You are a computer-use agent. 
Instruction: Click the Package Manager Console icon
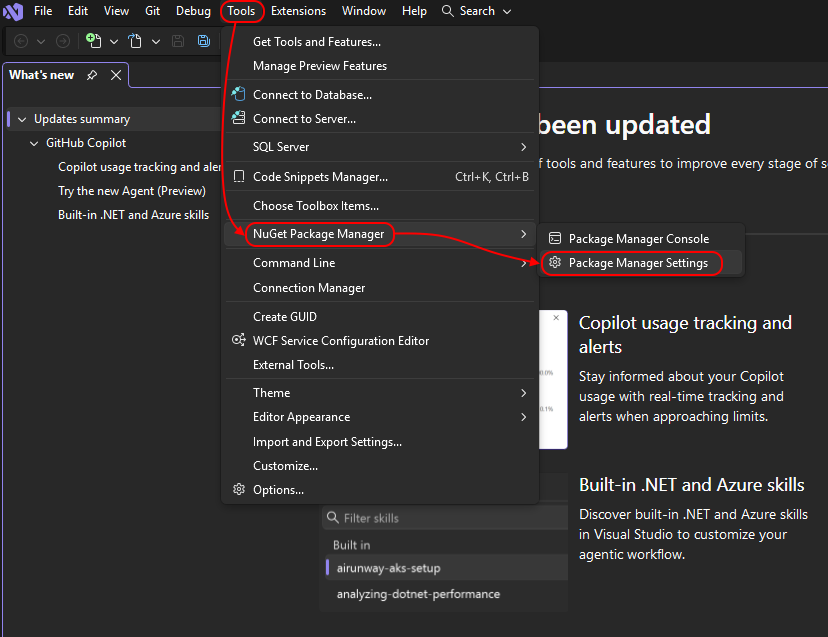pyautogui.click(x=554, y=239)
